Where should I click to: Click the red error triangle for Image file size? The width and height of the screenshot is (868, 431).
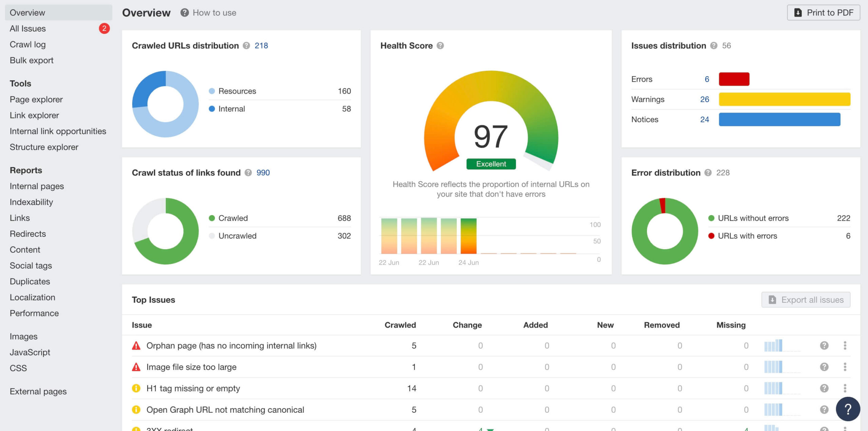coord(136,367)
